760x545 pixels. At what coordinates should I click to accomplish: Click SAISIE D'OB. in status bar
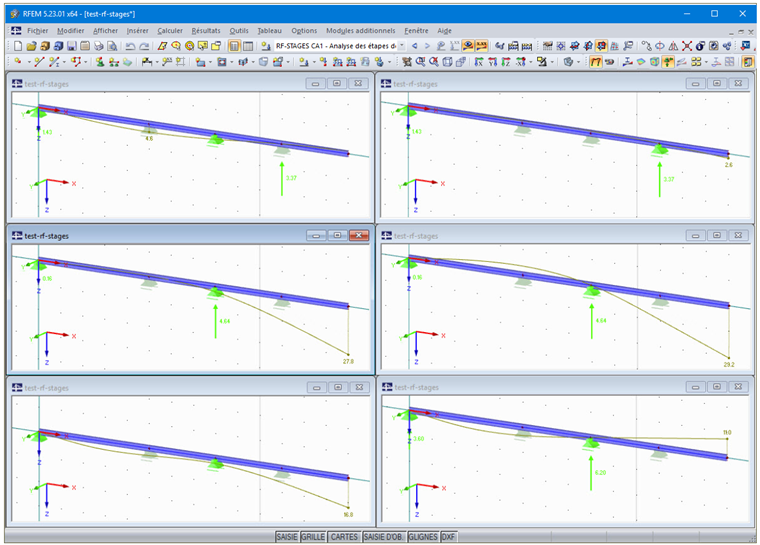pos(383,537)
